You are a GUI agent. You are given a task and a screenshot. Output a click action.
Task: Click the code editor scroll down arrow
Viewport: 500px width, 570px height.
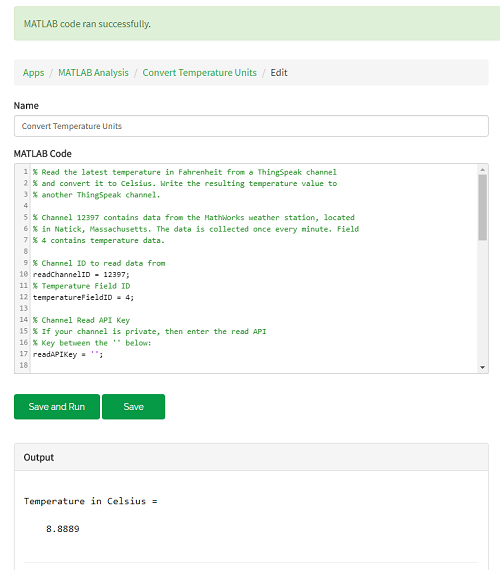click(483, 368)
